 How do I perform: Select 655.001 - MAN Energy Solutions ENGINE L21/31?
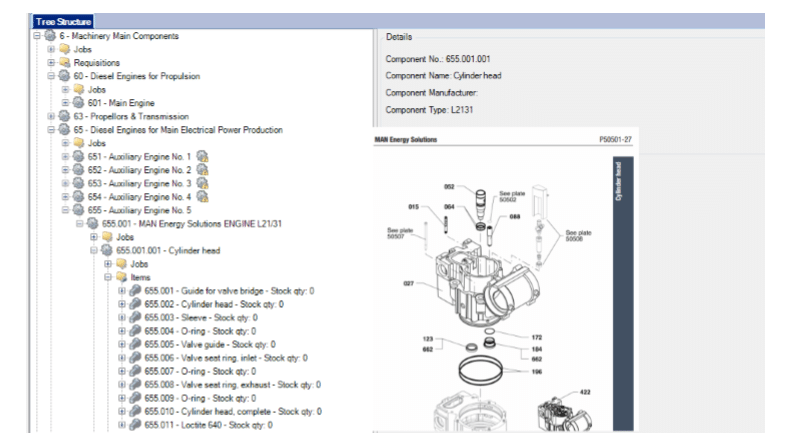pos(192,224)
